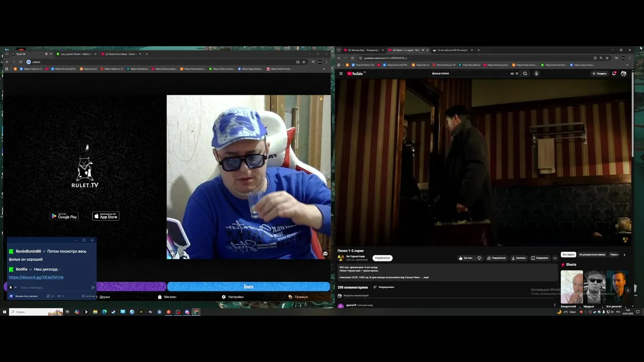The image size is (644, 362).
Task: Start YouTube voice search microphone
Action: pyautogui.click(x=536, y=73)
